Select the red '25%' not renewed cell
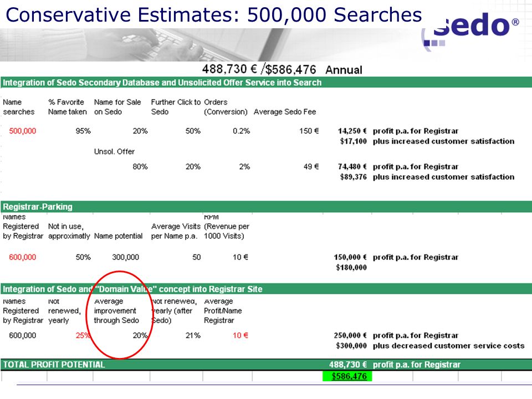The height and width of the screenshot is (399, 532). pyautogui.click(x=83, y=335)
